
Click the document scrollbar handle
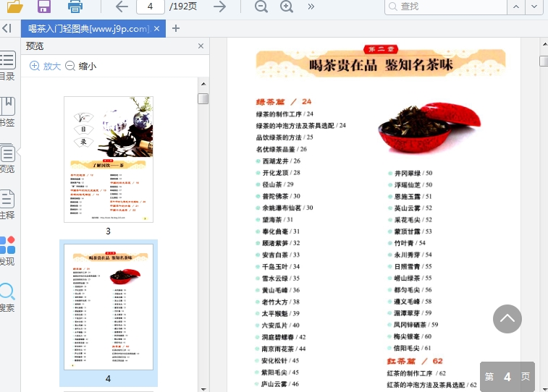tap(544, 61)
